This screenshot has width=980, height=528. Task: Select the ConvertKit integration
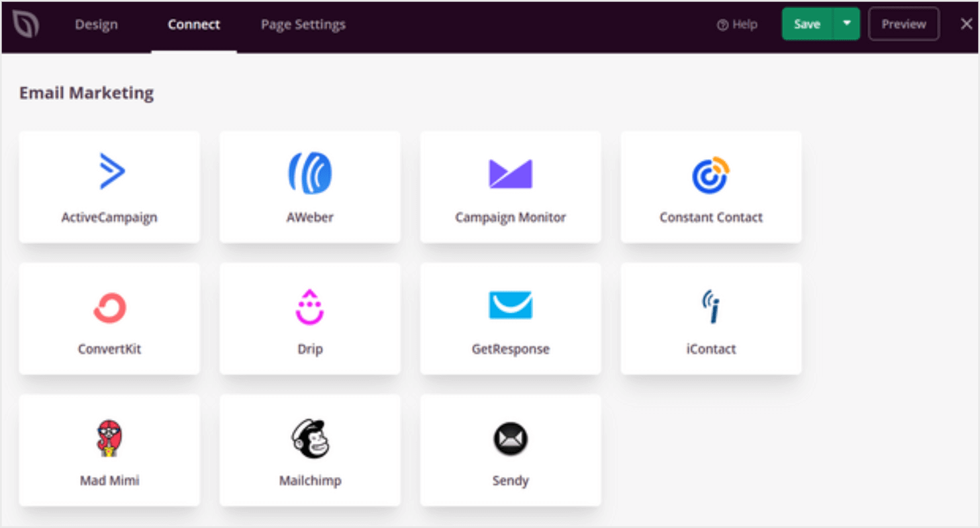[109, 318]
